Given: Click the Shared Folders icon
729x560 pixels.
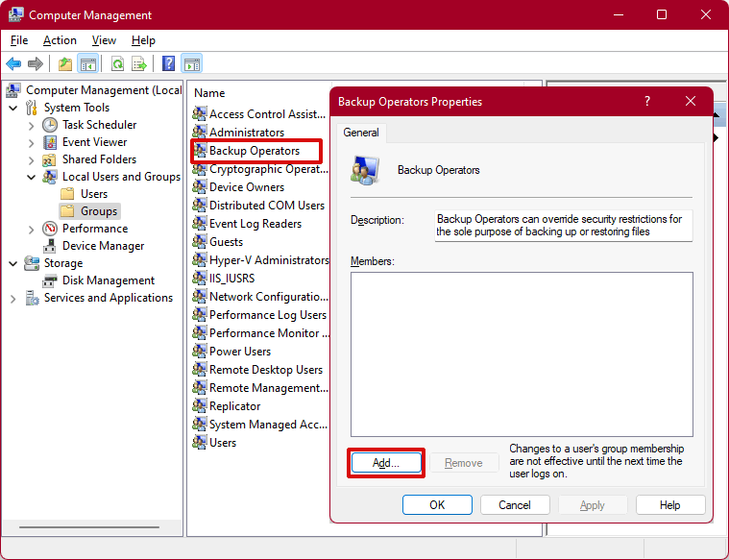Looking at the screenshot, I should [49, 159].
